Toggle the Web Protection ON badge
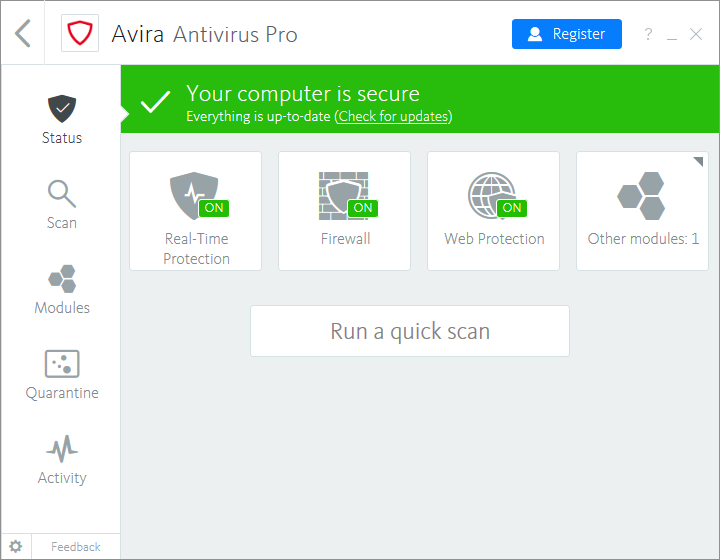The image size is (720, 560). 511,208
